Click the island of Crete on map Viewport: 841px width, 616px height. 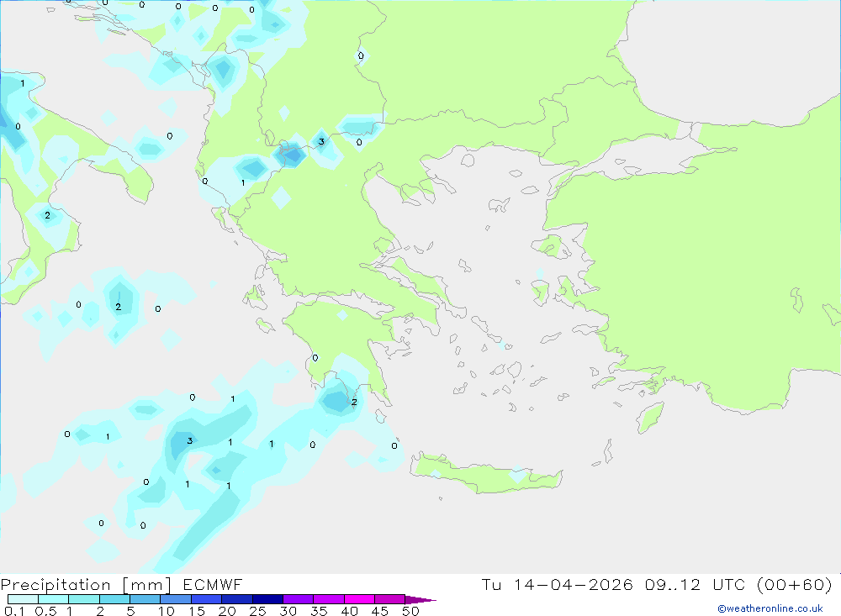[485, 473]
